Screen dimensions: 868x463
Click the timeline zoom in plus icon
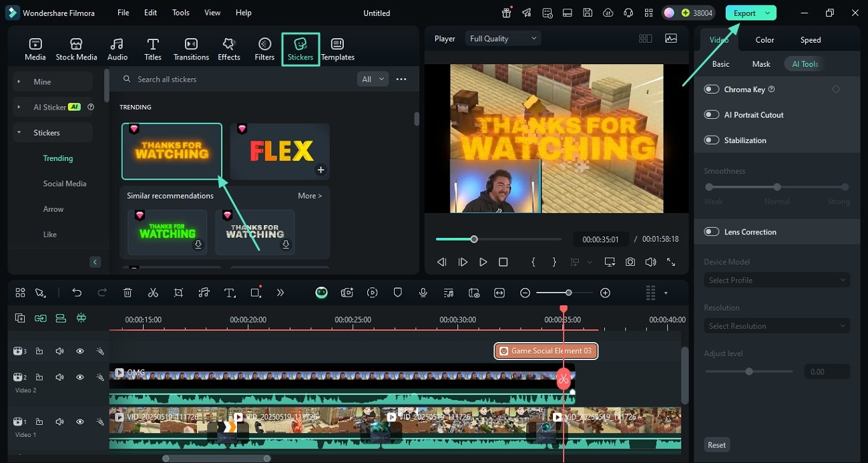(605, 293)
